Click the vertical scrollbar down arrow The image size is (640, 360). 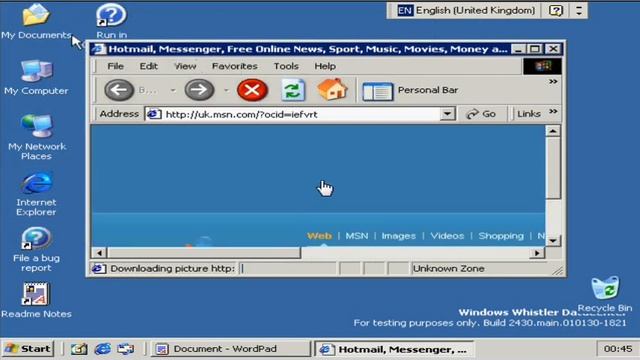point(553,240)
